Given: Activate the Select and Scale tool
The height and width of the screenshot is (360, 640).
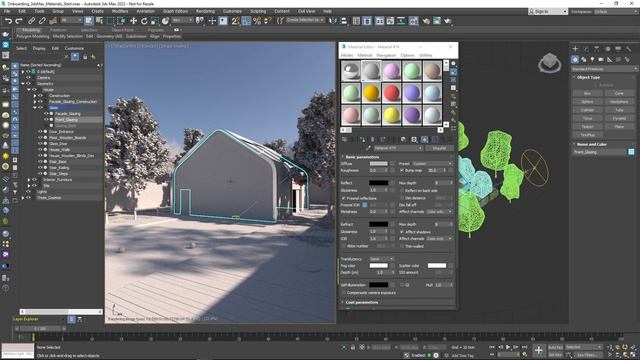Looking at the screenshot, I should pos(155,21).
